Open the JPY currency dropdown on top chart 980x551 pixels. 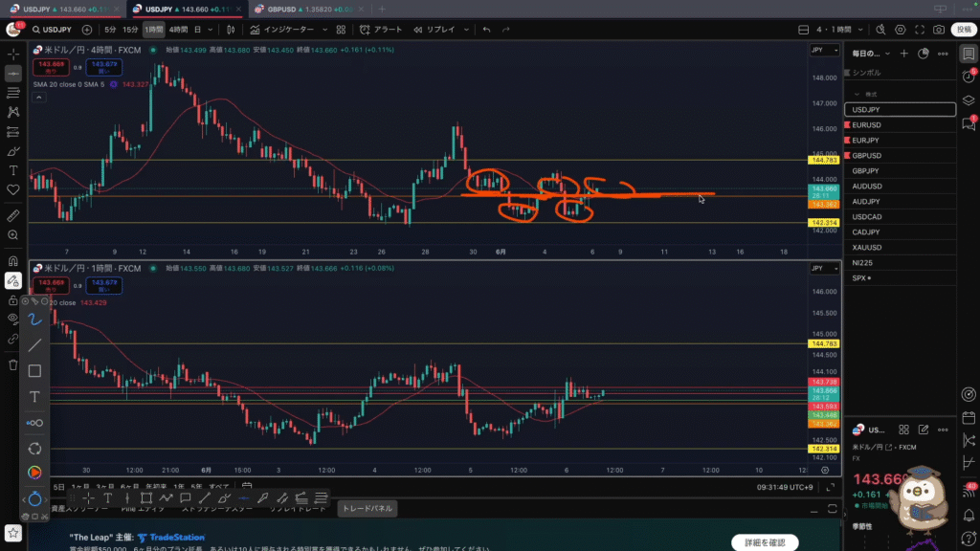tap(824, 50)
